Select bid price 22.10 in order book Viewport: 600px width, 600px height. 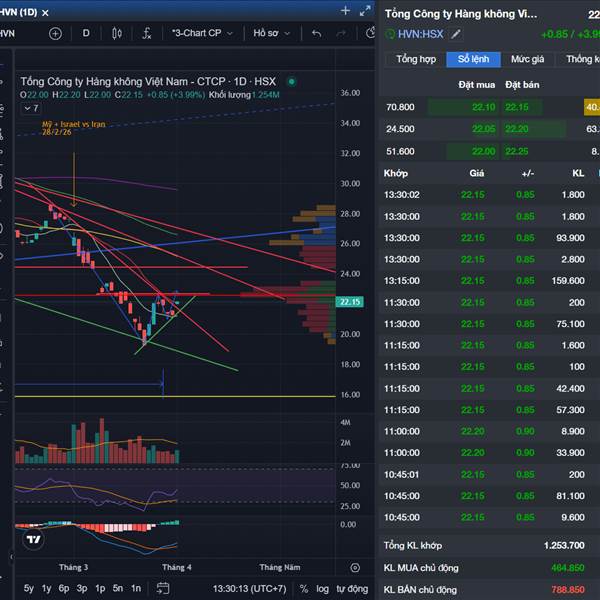click(x=484, y=107)
